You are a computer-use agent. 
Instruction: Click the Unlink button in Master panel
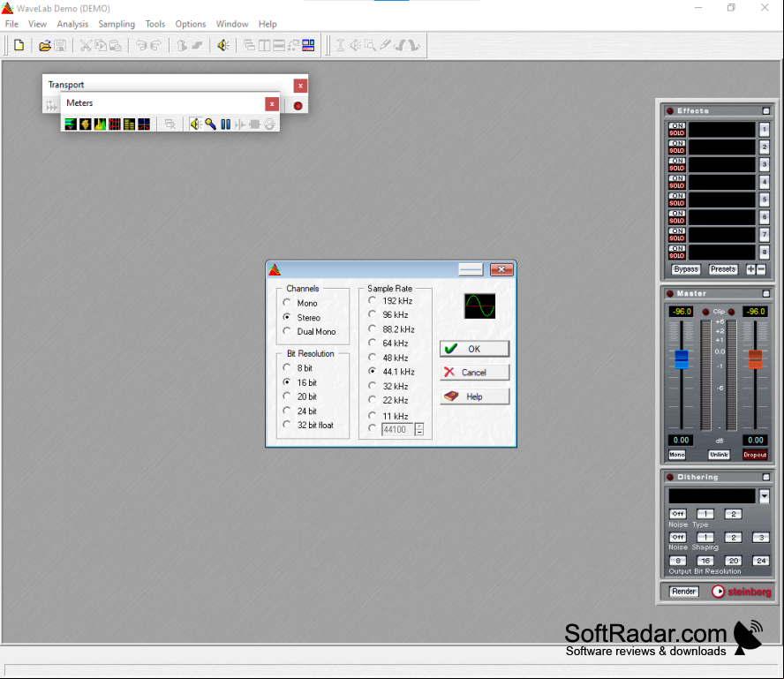click(x=719, y=455)
